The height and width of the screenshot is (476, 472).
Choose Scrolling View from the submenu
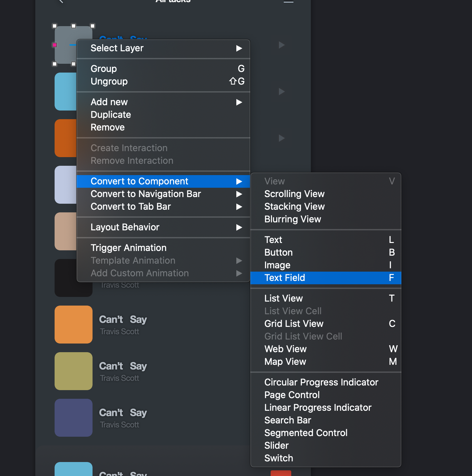point(294,194)
